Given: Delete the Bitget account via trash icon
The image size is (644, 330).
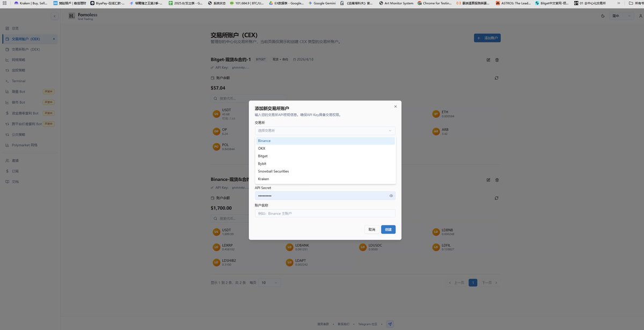Looking at the screenshot, I should [497, 60].
